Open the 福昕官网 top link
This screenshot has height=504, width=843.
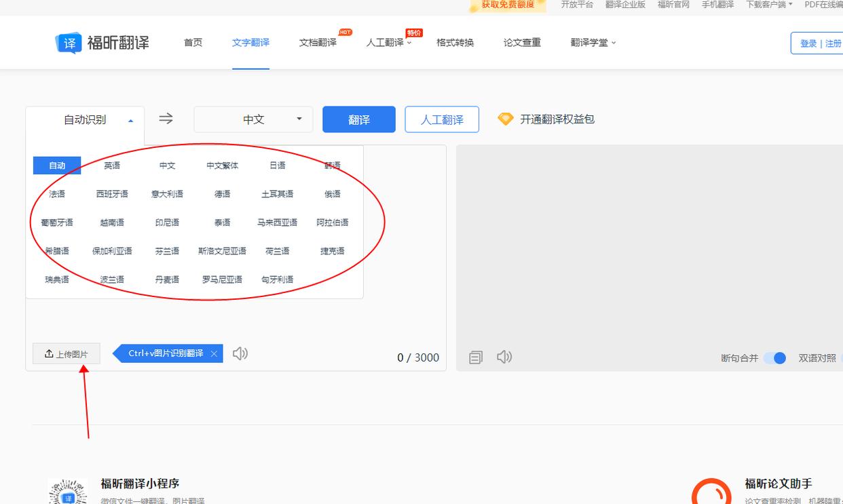click(x=673, y=5)
